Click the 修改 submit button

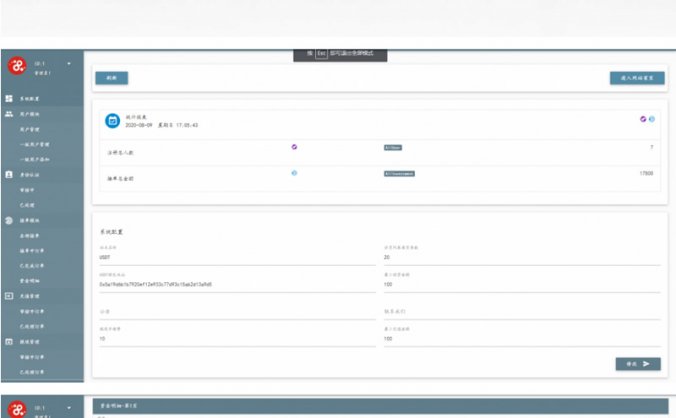point(637,364)
